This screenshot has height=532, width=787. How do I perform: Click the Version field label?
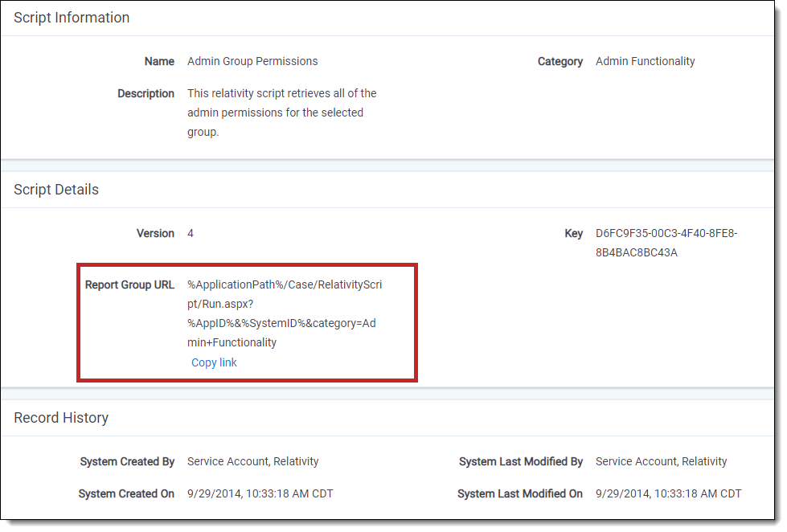point(155,233)
